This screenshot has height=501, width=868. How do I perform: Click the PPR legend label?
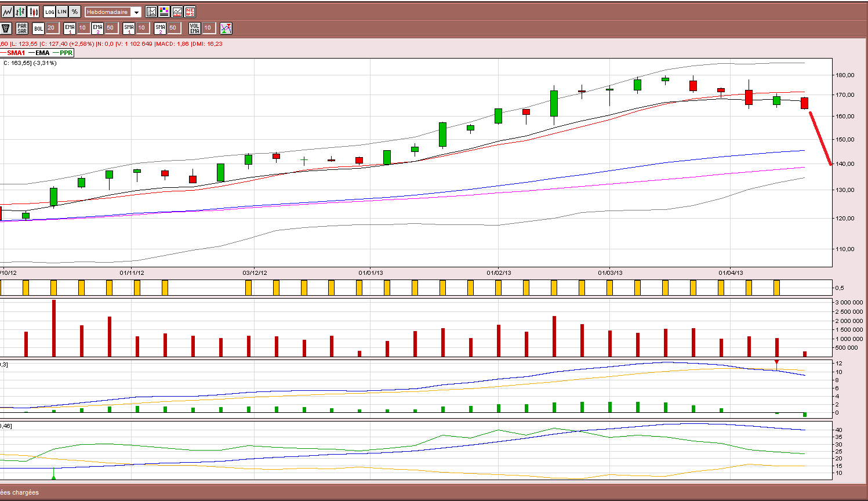point(66,53)
